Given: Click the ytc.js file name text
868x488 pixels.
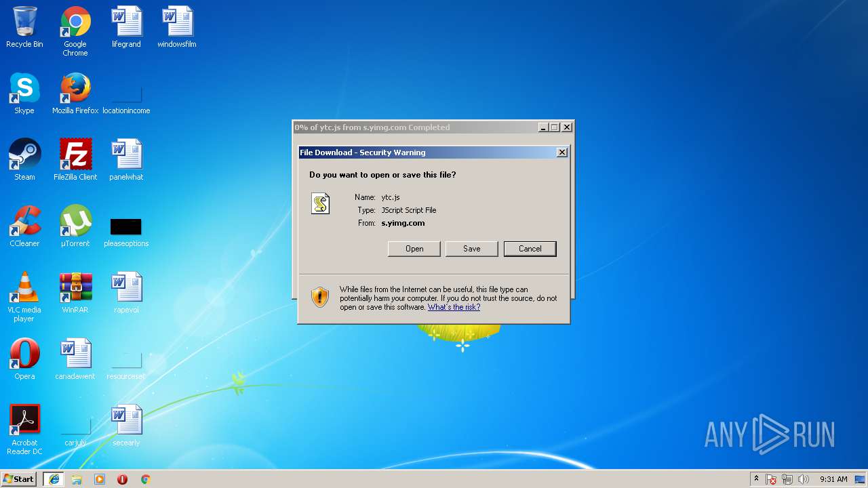Looking at the screenshot, I should (391, 197).
